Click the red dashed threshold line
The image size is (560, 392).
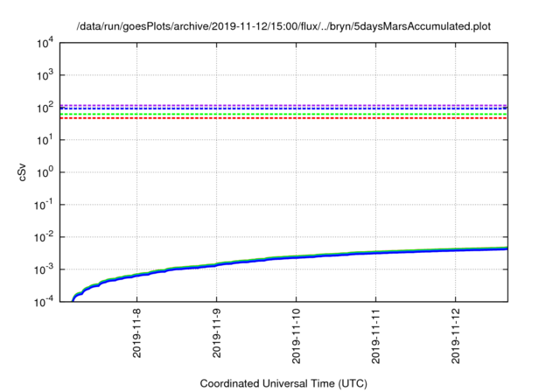283,118
